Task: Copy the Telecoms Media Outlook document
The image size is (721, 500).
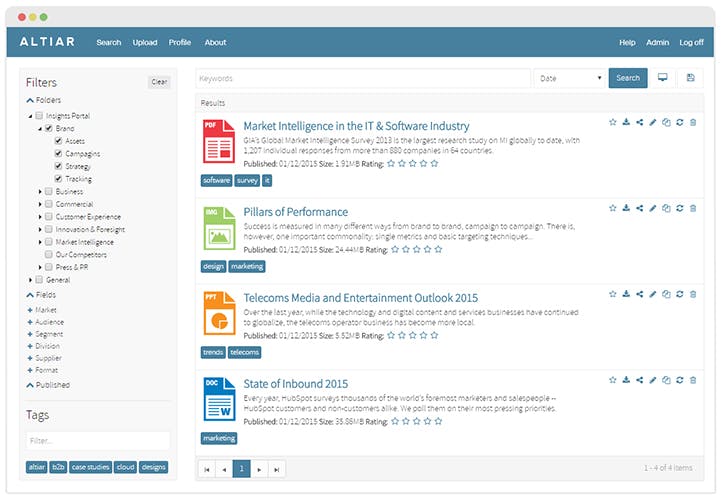Action: tap(666, 294)
